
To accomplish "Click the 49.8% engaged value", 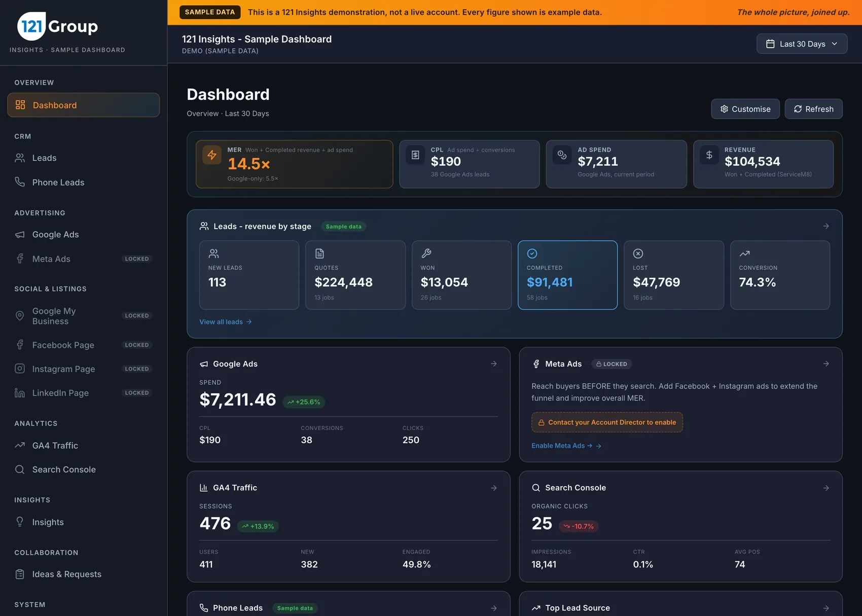I will (417, 564).
